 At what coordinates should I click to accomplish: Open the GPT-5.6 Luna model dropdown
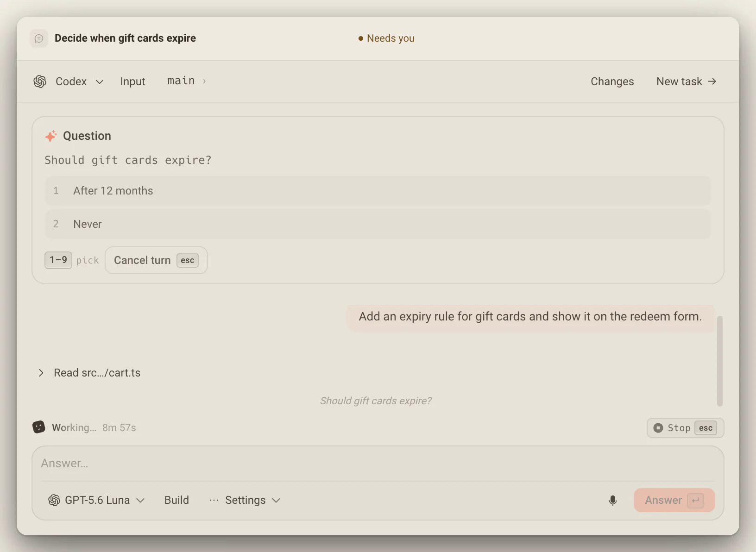coord(97,500)
